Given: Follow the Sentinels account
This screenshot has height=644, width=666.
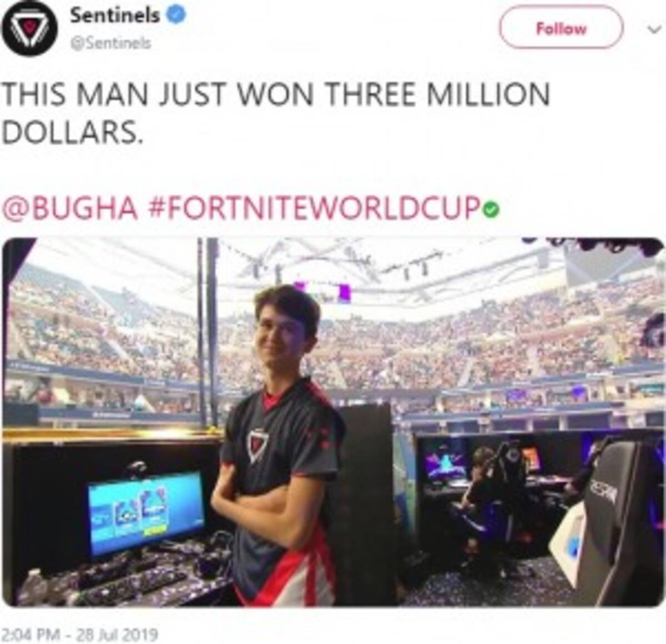Looking at the screenshot, I should [x=561, y=28].
